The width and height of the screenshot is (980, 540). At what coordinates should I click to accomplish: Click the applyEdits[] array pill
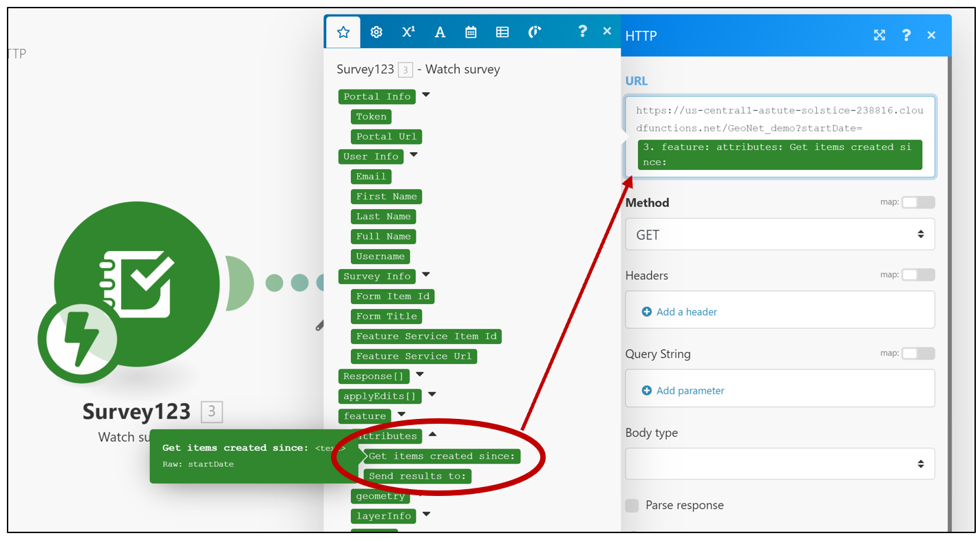coord(380,396)
